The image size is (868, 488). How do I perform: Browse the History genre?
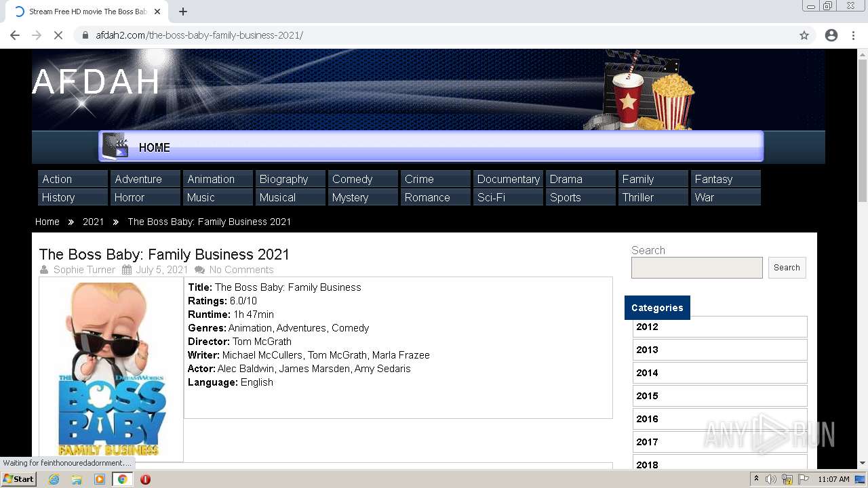point(73,197)
